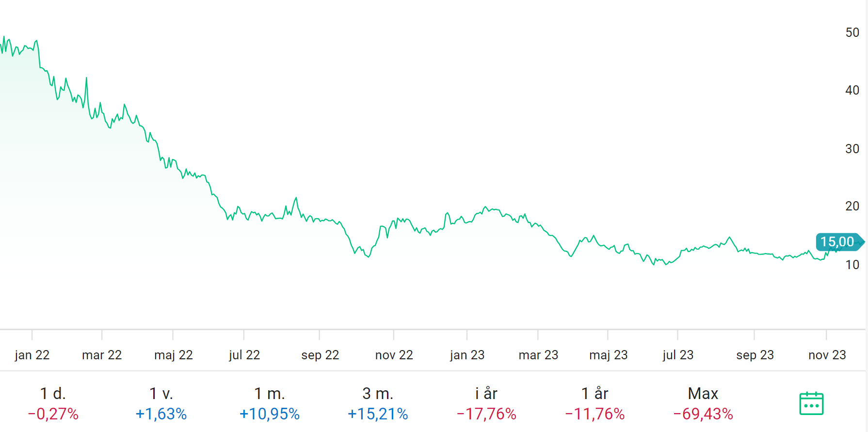The width and height of the screenshot is (868, 432).
Task: Select the 1 d. period
Action: click(x=53, y=403)
